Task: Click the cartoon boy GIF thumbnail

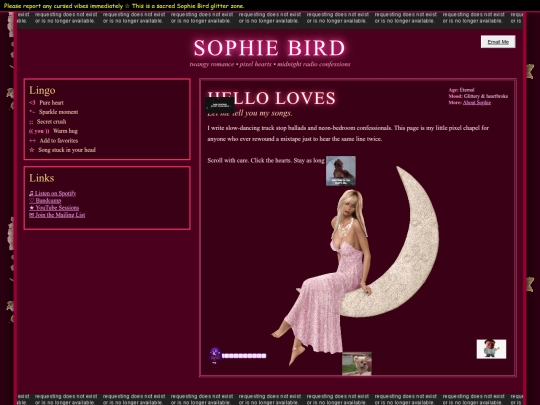Action: pos(491,349)
